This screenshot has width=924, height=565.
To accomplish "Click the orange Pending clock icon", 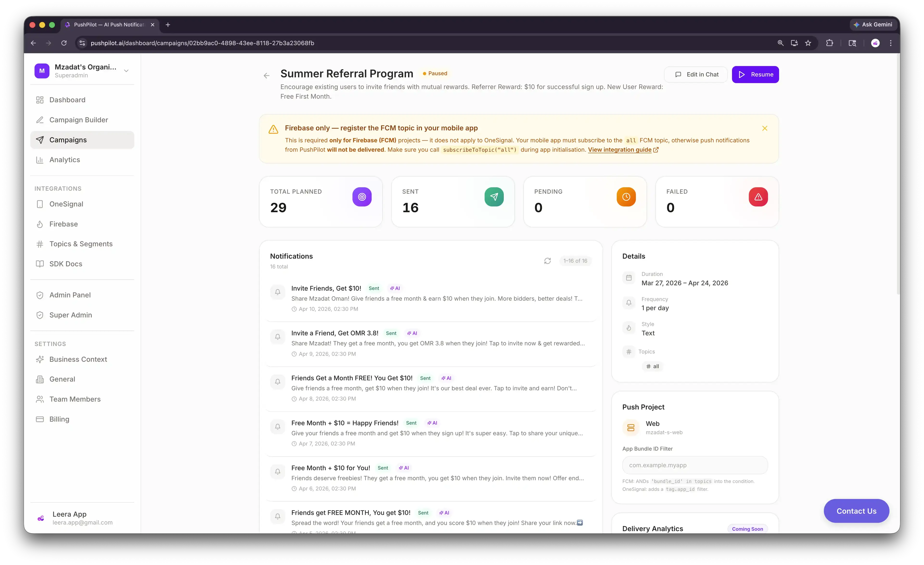I will [626, 197].
